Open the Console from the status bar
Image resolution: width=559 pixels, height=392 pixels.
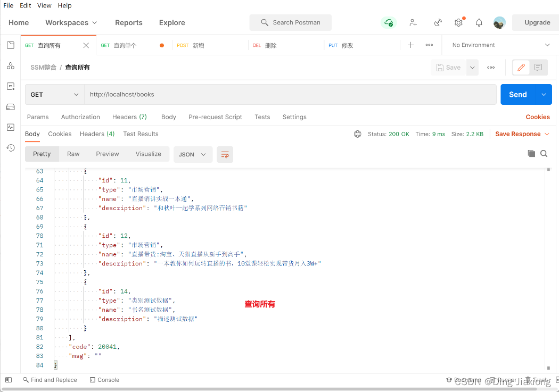(104, 379)
